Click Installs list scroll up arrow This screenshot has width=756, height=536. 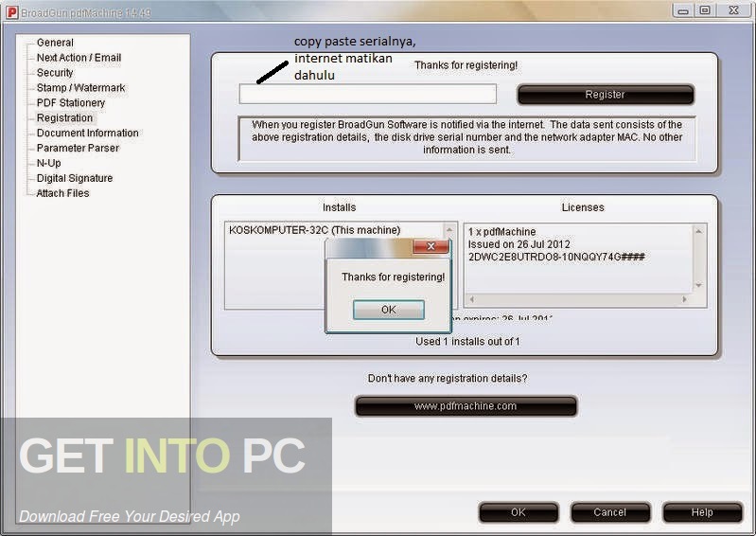(449, 229)
